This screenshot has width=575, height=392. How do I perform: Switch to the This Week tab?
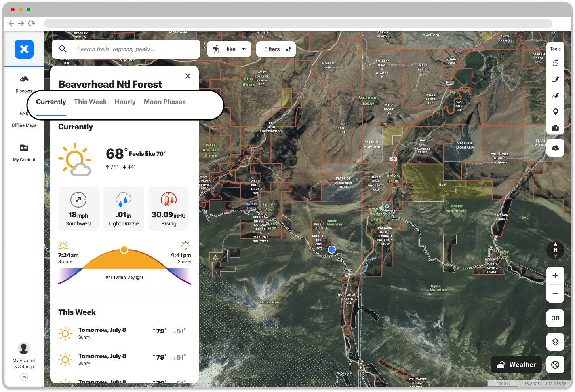click(90, 102)
